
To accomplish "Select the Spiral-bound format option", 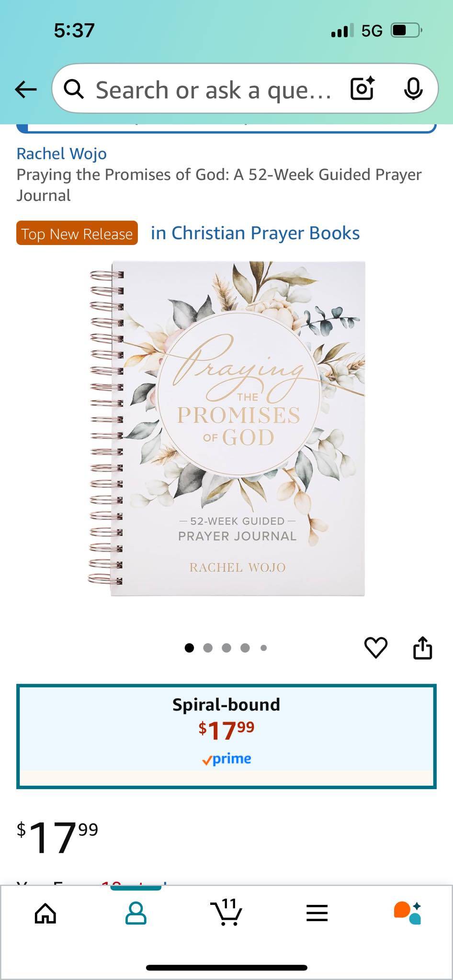I will 226,736.
